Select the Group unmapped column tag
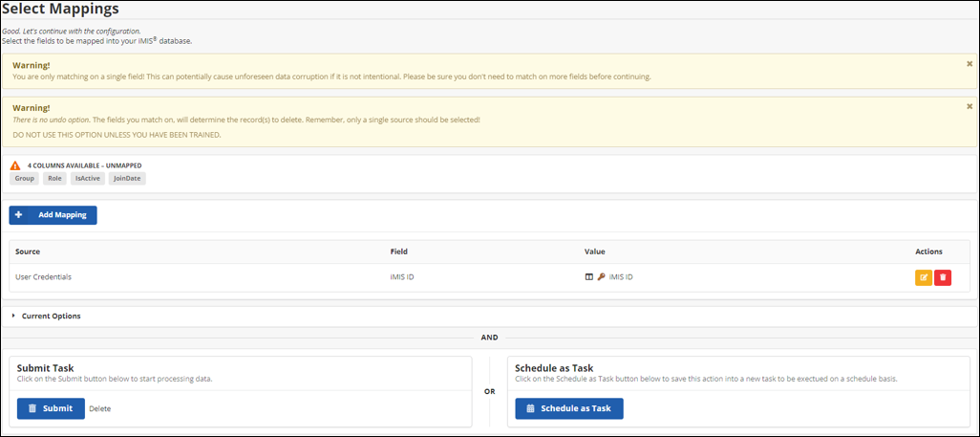Image resolution: width=980 pixels, height=437 pixels. 25,179
